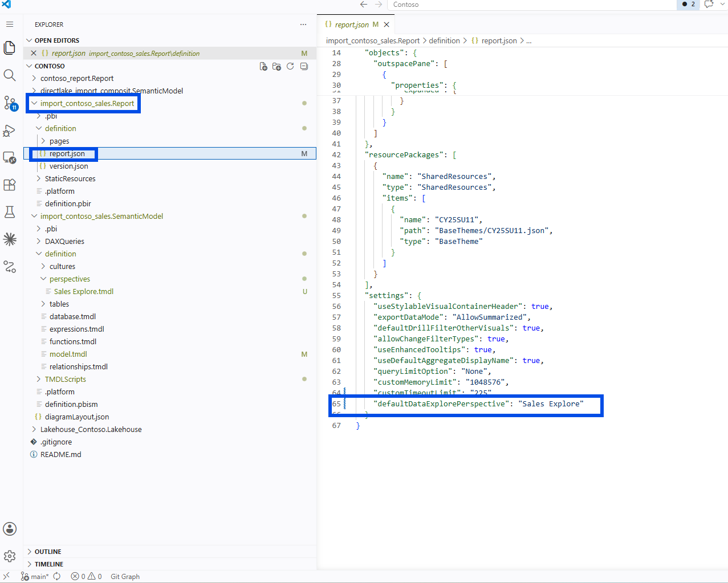The width and height of the screenshot is (728, 583).
Task: Open Git Graph from status bar
Action: pyautogui.click(x=125, y=576)
